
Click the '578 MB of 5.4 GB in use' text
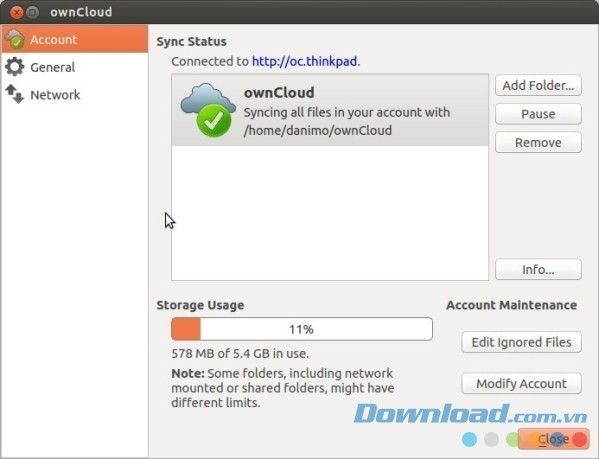tap(240, 354)
